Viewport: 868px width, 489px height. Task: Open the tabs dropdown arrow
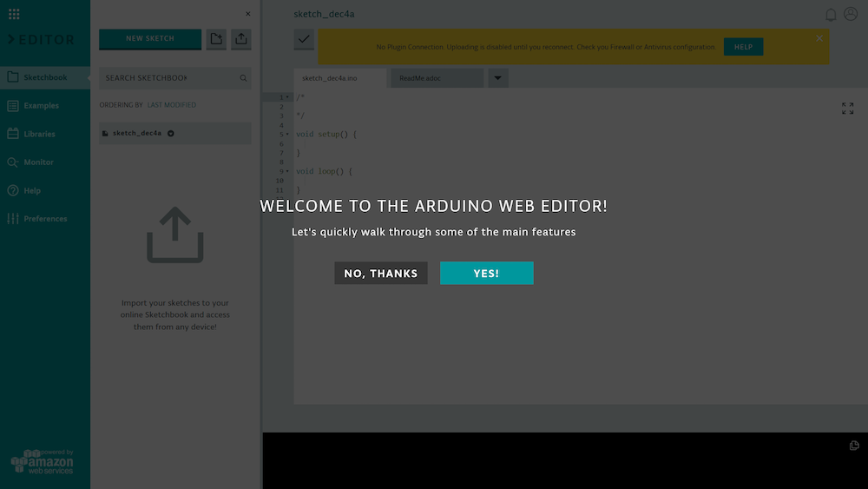click(x=498, y=78)
